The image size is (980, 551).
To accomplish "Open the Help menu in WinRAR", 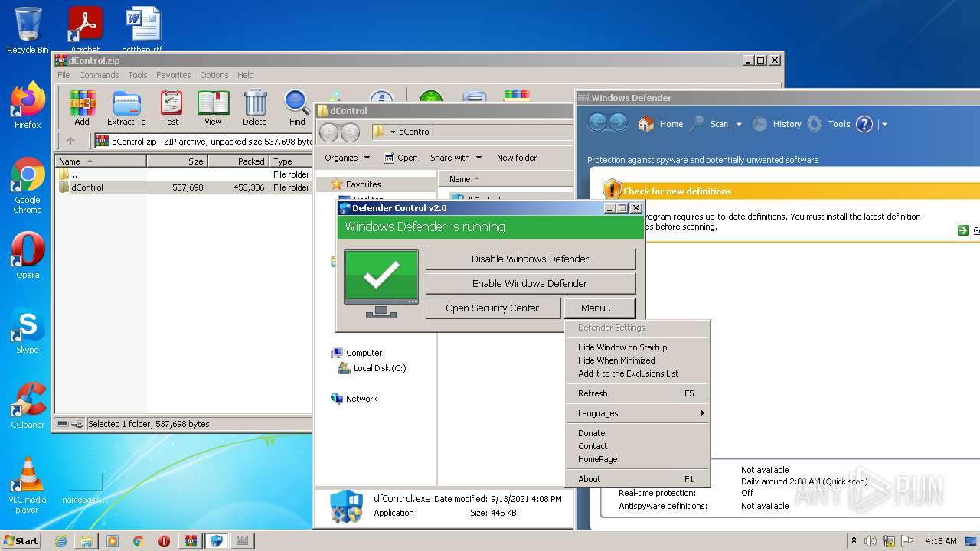I will pyautogui.click(x=245, y=75).
